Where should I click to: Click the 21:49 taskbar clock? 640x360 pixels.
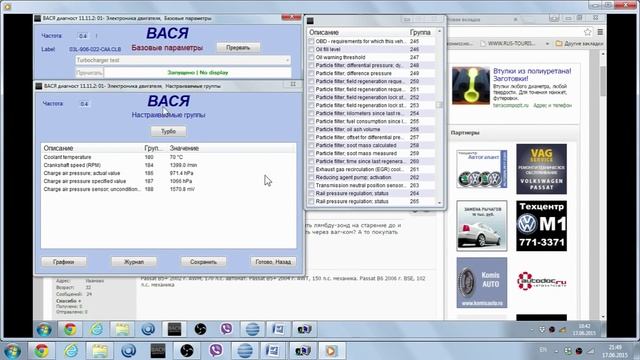coord(615,351)
